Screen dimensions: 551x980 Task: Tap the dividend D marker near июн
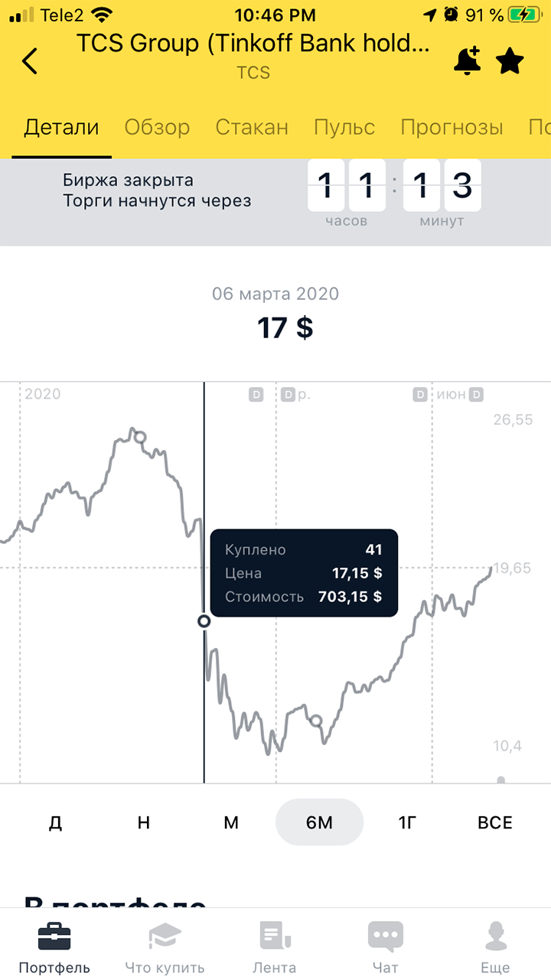476,395
